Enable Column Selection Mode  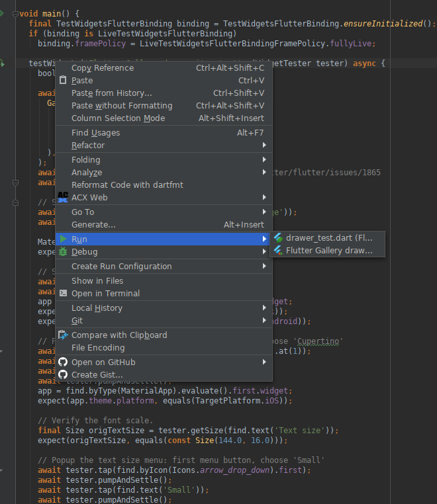pos(164,118)
